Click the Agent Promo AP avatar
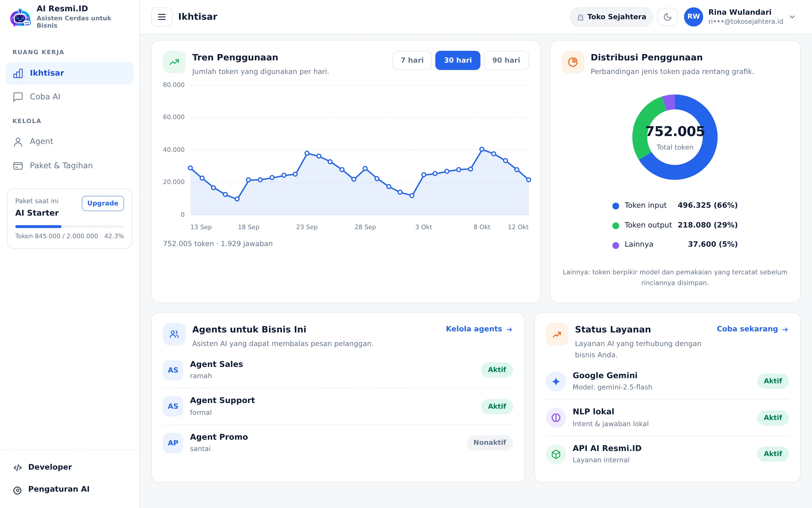812x508 pixels. 173,443
